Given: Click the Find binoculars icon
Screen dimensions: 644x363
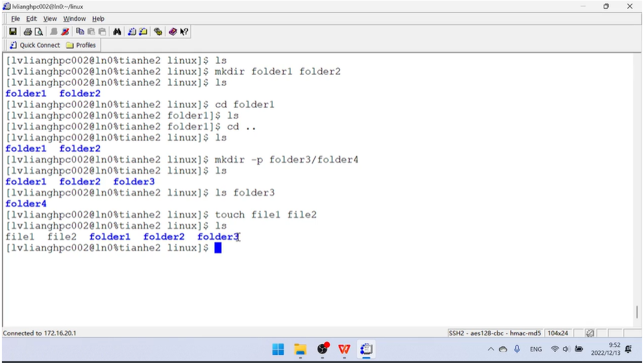Looking at the screenshot, I should 117,32.
